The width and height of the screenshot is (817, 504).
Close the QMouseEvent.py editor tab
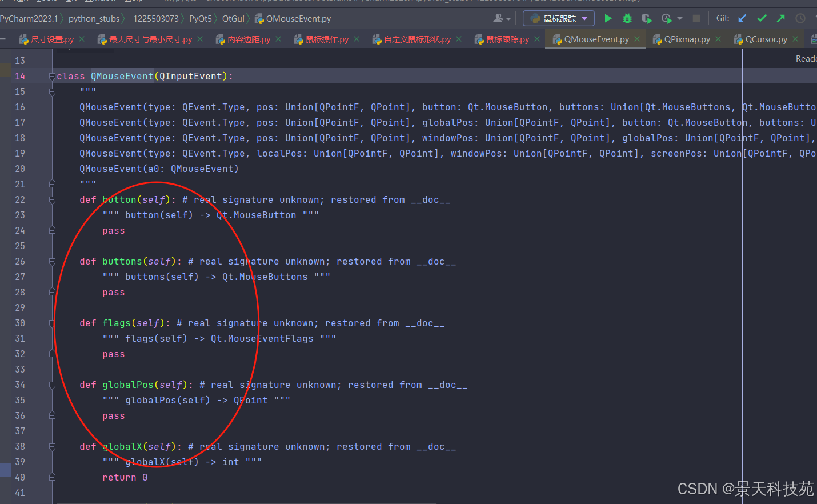click(637, 39)
